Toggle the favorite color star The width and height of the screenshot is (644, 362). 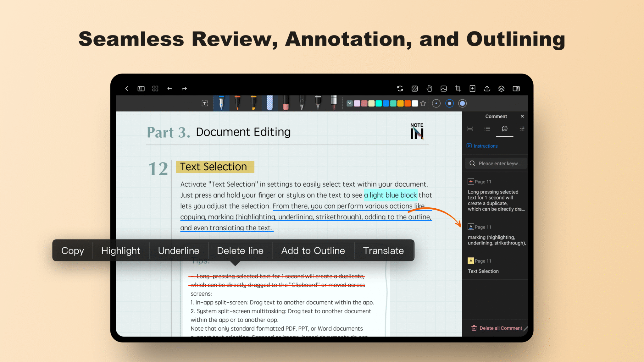tap(423, 103)
